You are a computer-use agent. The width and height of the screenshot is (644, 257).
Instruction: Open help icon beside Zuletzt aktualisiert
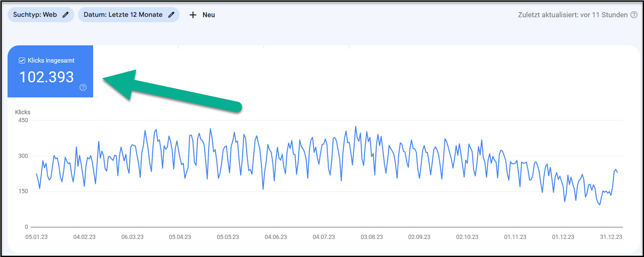[x=634, y=15]
